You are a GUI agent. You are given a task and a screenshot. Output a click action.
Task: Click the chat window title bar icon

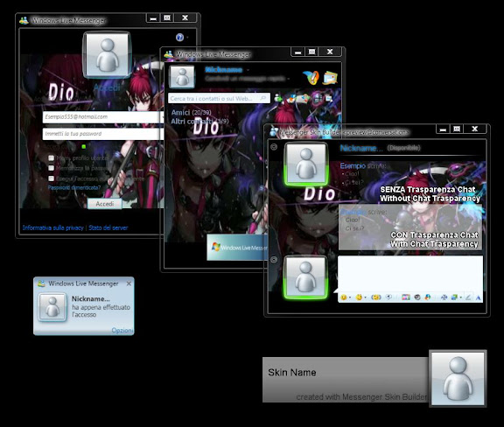(274, 131)
